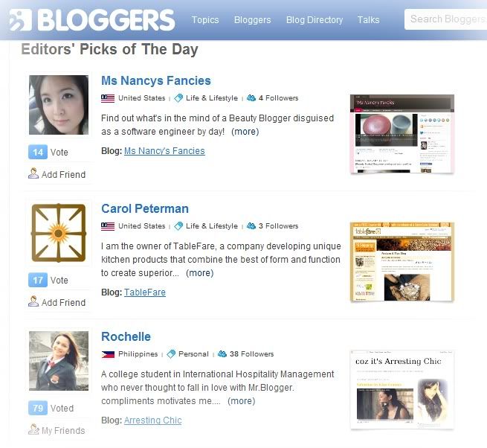Screen dimensions: 487x448
Task: Open Blog Directory in navigation bar
Action: 315,20
